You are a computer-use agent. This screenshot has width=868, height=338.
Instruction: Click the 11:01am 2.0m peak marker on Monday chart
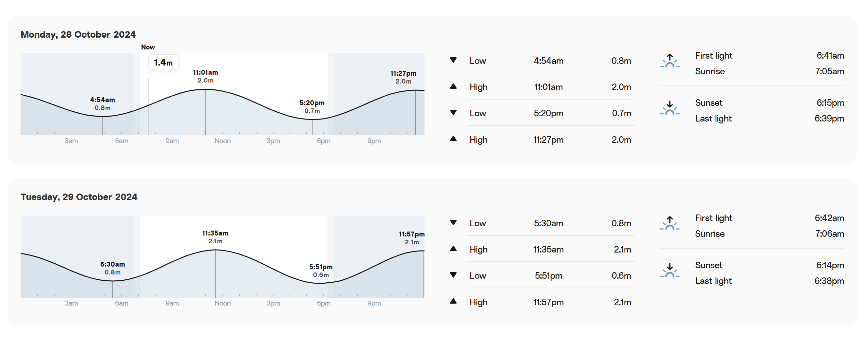point(206,77)
